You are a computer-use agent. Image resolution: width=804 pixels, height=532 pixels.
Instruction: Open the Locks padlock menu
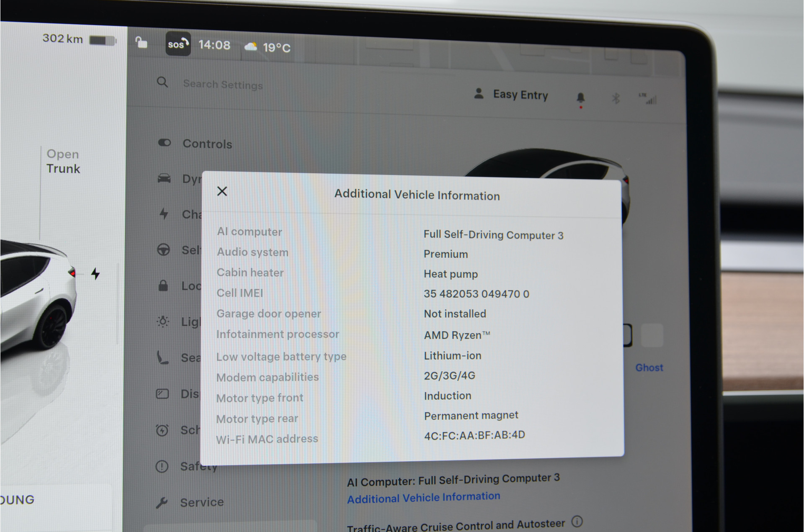pyautogui.click(x=163, y=286)
